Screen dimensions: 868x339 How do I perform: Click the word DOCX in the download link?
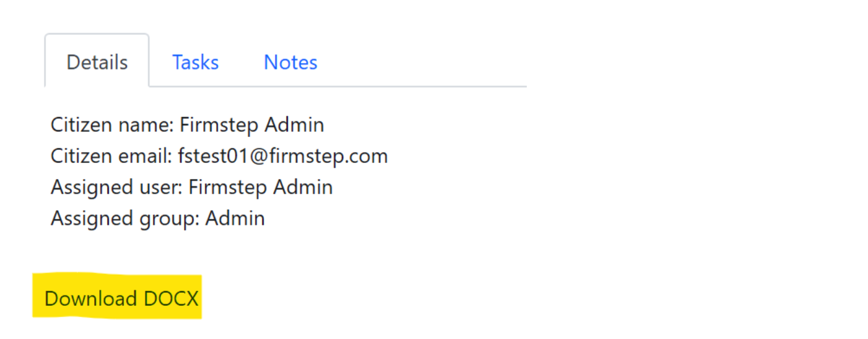pos(171,299)
